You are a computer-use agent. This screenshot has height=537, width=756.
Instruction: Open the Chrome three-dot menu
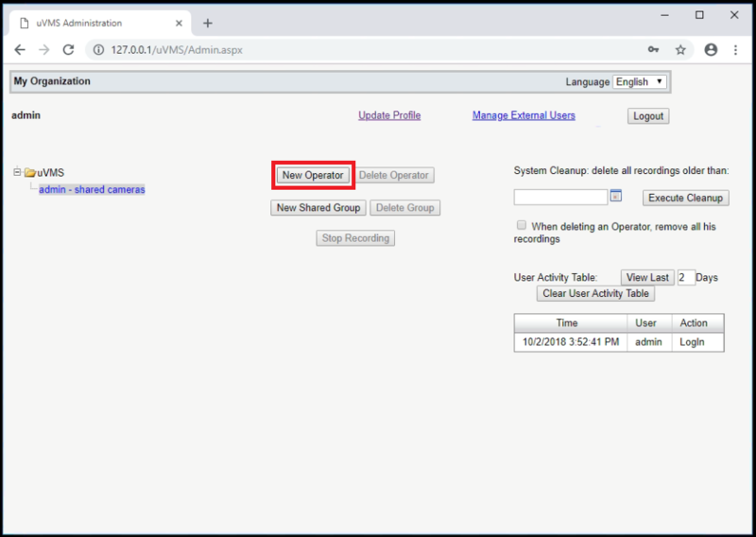(x=735, y=50)
